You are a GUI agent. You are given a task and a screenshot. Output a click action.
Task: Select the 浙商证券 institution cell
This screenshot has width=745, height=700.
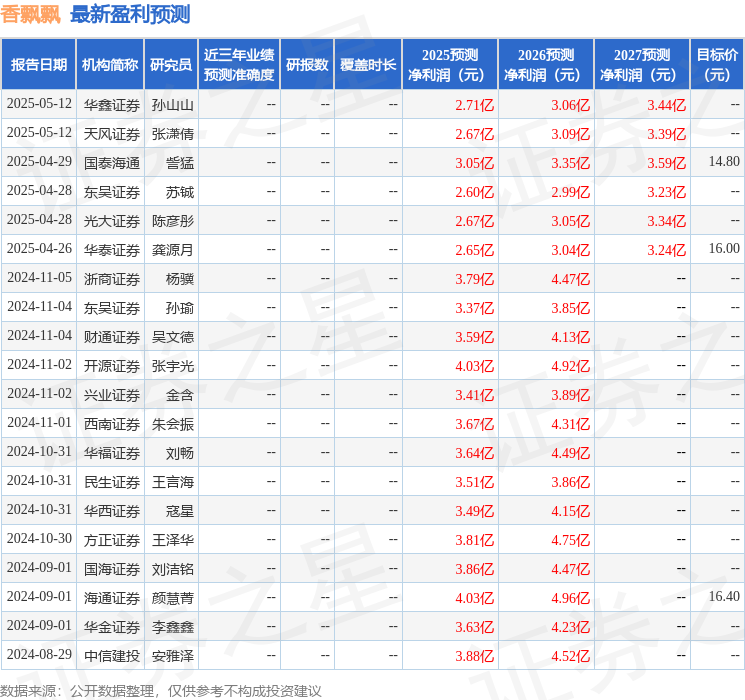click(112, 279)
